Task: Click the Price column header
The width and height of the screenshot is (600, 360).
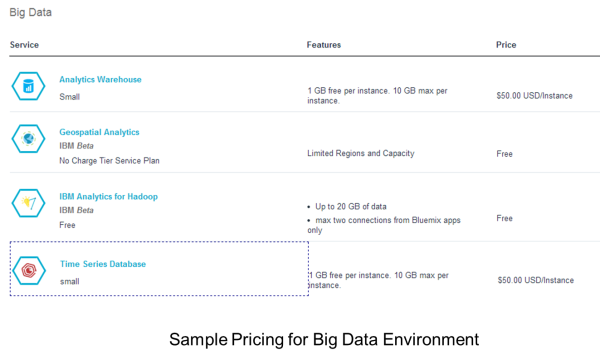Action: click(506, 45)
